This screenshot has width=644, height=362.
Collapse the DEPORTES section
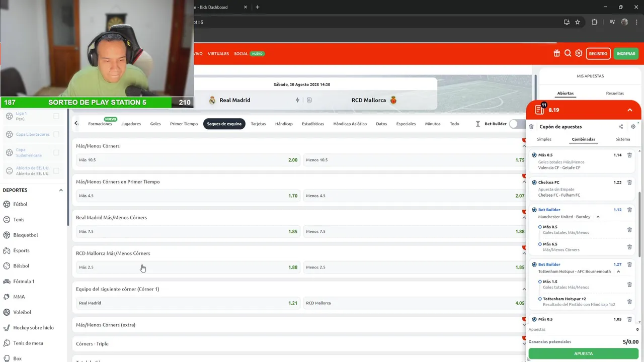point(61,190)
